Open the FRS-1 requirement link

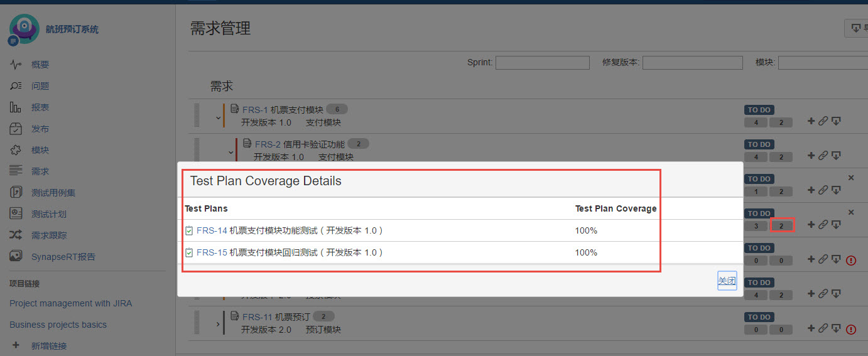pyautogui.click(x=255, y=110)
